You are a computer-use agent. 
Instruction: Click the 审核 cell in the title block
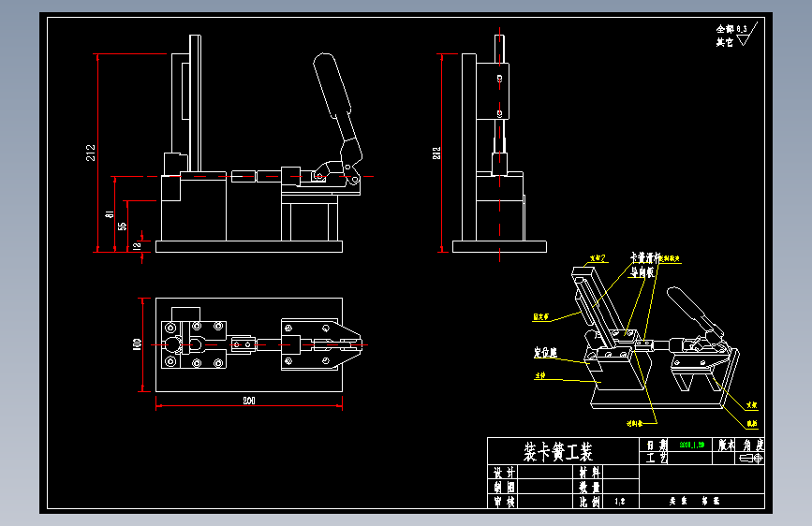click(x=504, y=502)
